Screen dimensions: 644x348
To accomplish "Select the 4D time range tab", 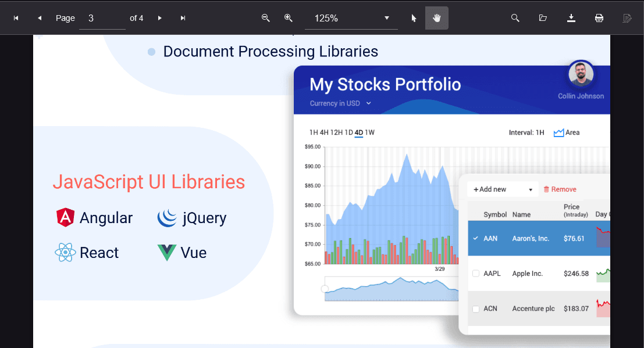I will pos(358,132).
